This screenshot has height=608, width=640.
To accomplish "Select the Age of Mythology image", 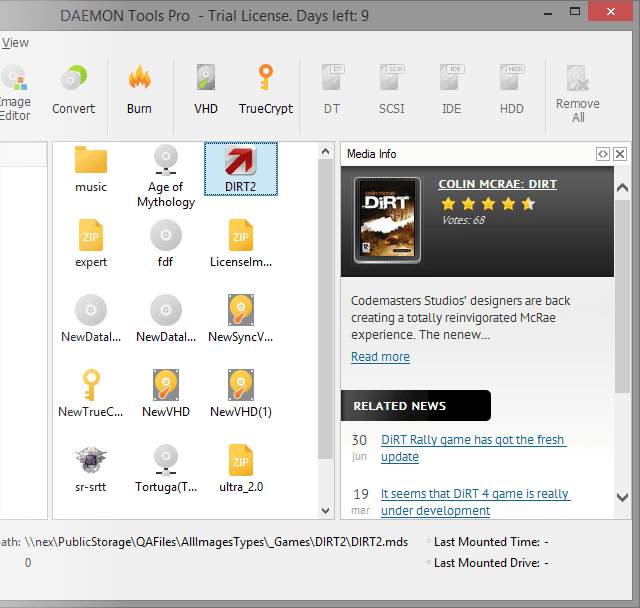I will (166, 177).
